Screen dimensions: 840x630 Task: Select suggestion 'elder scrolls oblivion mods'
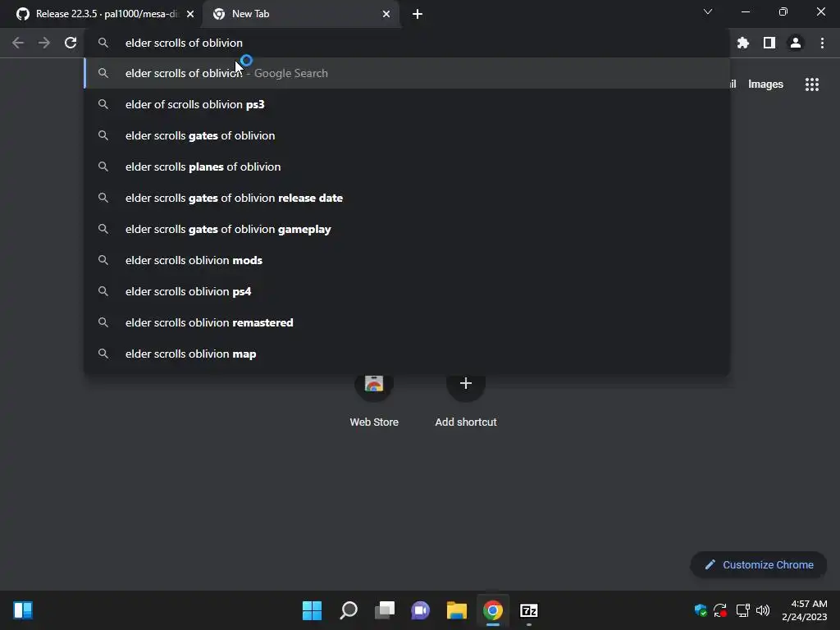(x=407, y=260)
